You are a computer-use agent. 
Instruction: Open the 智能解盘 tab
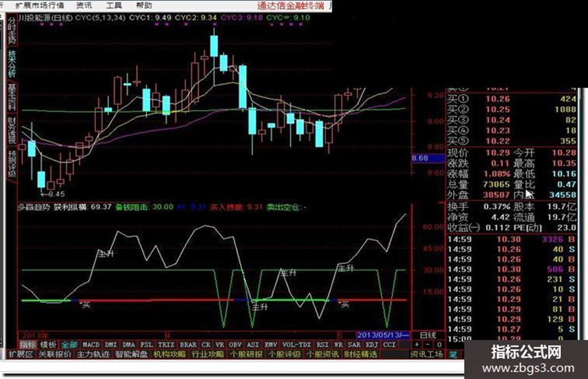[131, 354]
